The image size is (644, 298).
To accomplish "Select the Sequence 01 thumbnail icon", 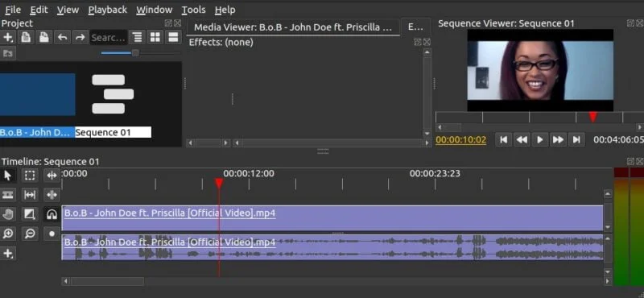I will tap(113, 94).
